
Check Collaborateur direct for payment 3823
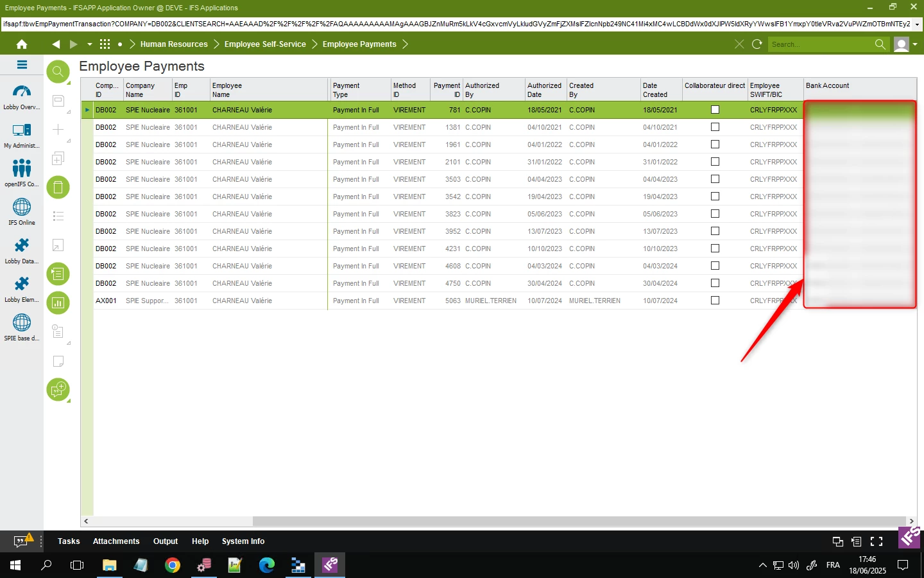(x=715, y=214)
